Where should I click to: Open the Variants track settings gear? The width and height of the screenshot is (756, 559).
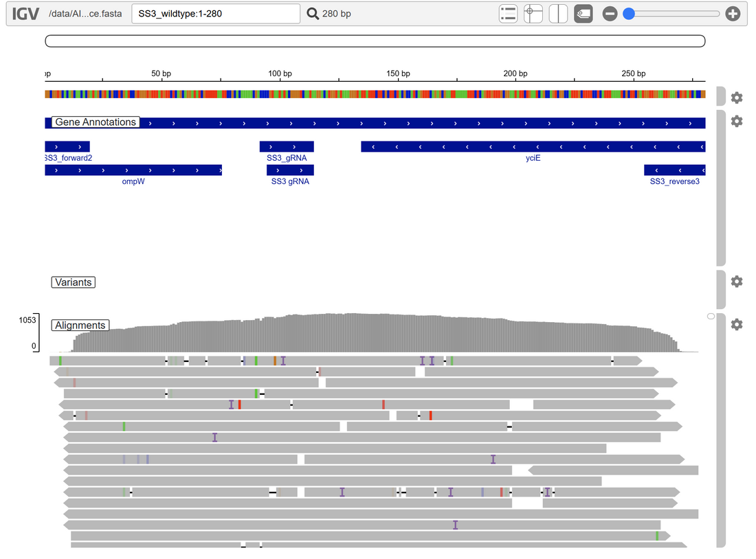click(x=736, y=282)
